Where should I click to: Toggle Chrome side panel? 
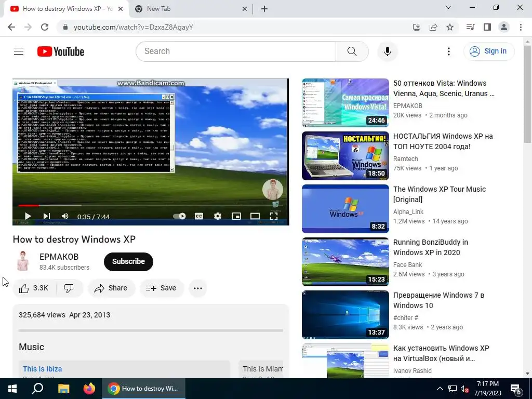point(487,27)
